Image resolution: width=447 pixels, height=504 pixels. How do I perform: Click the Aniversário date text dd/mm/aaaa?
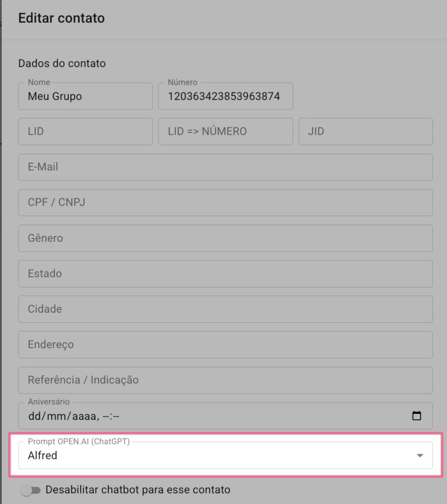coord(63,416)
